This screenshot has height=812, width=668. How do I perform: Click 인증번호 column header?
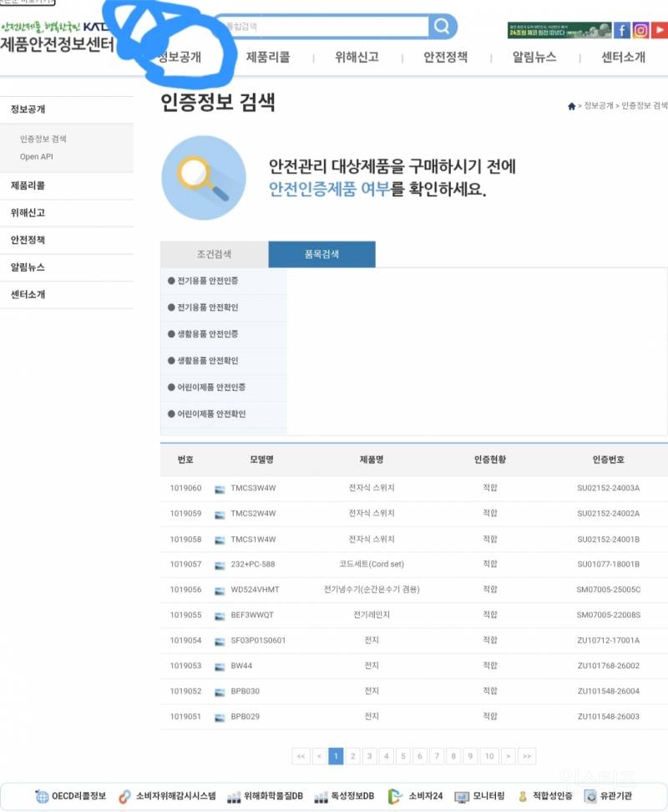pos(609,459)
